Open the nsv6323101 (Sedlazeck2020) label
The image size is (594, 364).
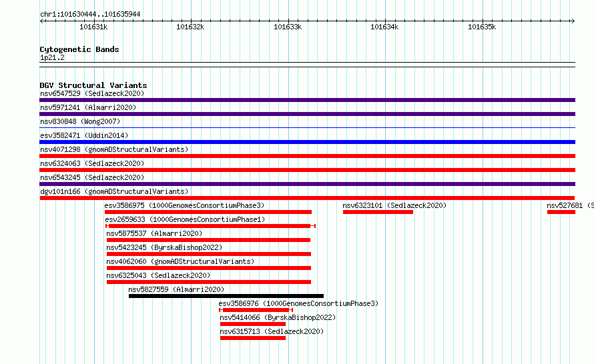pyautogui.click(x=394, y=205)
